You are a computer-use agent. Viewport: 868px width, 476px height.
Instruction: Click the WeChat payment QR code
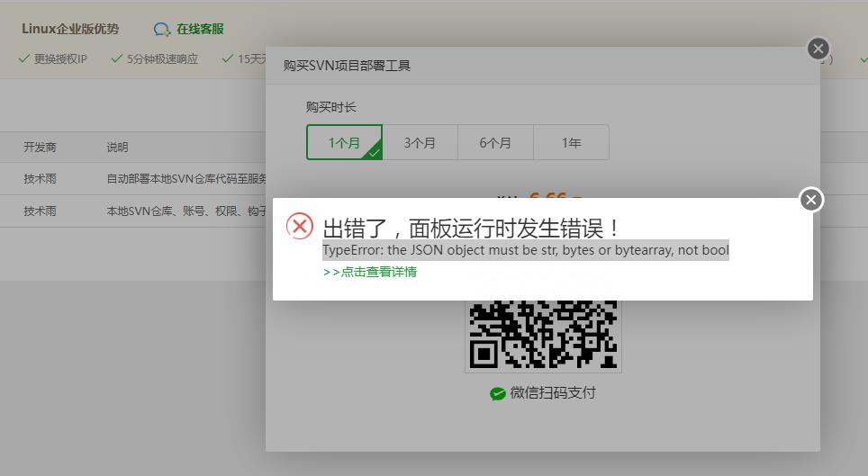pyautogui.click(x=543, y=335)
